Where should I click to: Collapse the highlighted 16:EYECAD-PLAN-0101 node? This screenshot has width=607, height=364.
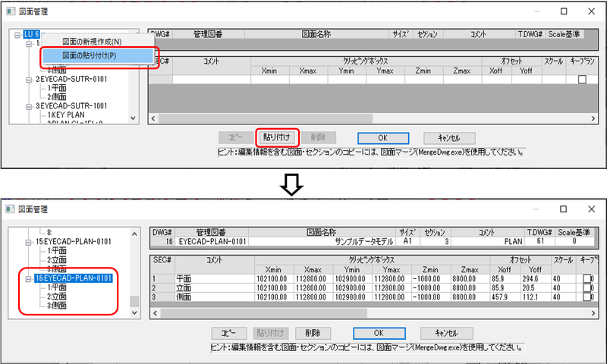(30, 278)
